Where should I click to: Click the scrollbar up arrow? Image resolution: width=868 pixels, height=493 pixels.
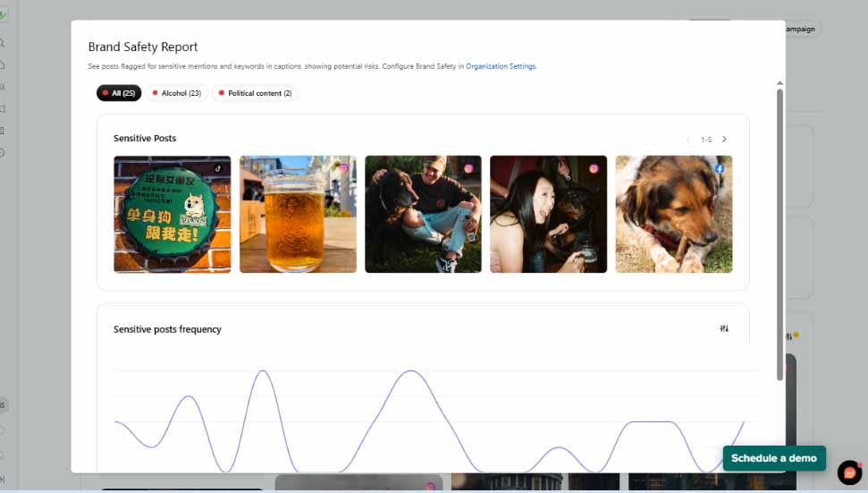click(x=780, y=83)
